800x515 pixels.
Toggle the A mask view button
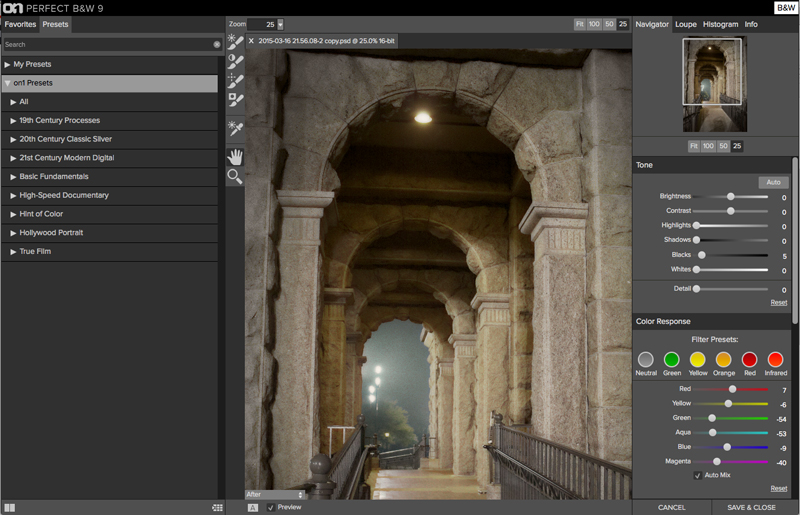click(x=253, y=507)
